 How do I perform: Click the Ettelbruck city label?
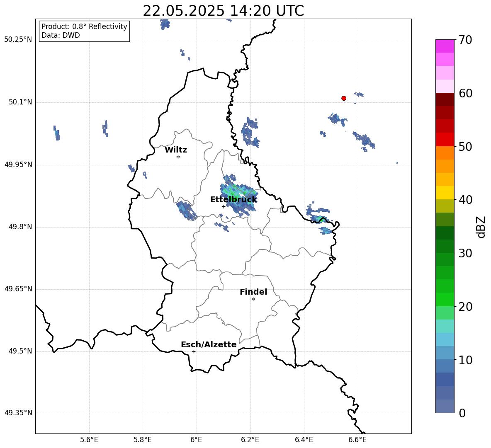click(x=233, y=200)
